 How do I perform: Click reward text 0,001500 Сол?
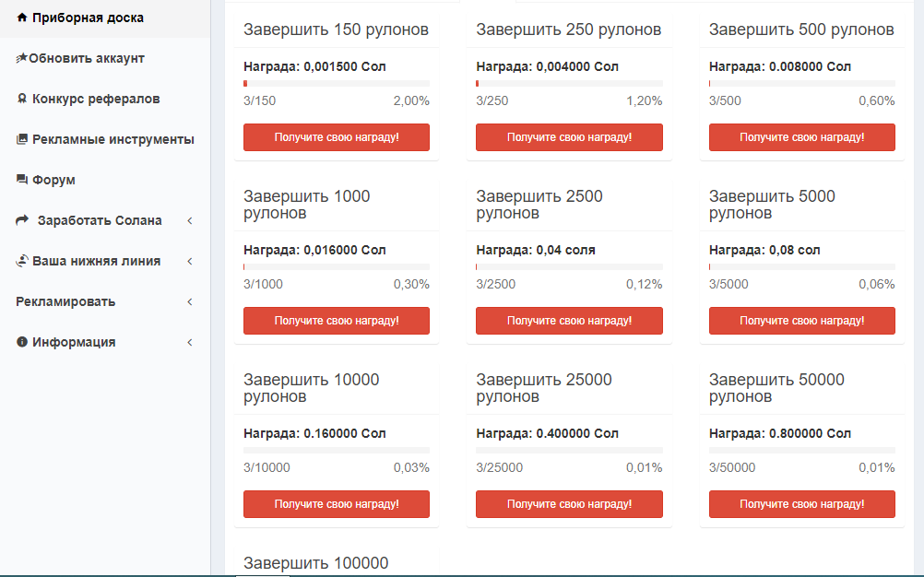[345, 66]
